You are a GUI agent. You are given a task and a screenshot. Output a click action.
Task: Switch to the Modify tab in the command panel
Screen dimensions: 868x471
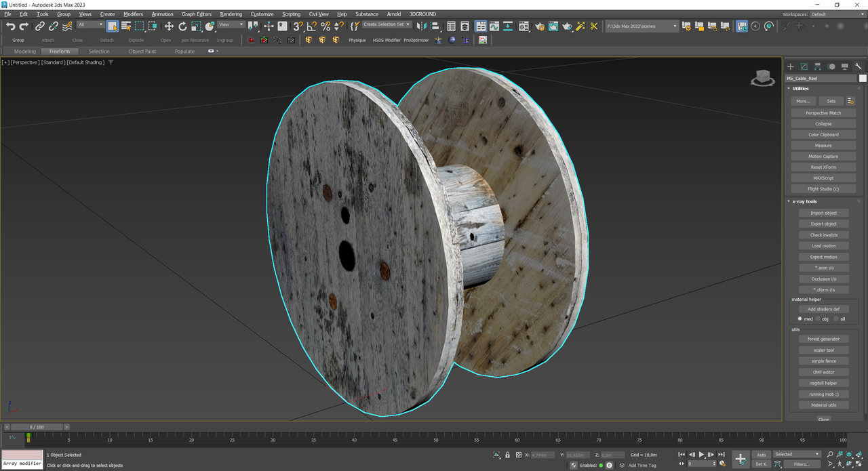[x=804, y=66]
